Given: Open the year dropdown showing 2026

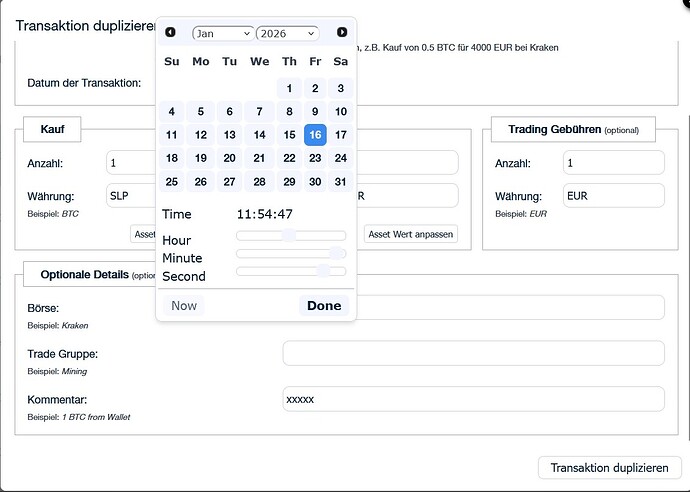Looking at the screenshot, I should pos(287,33).
